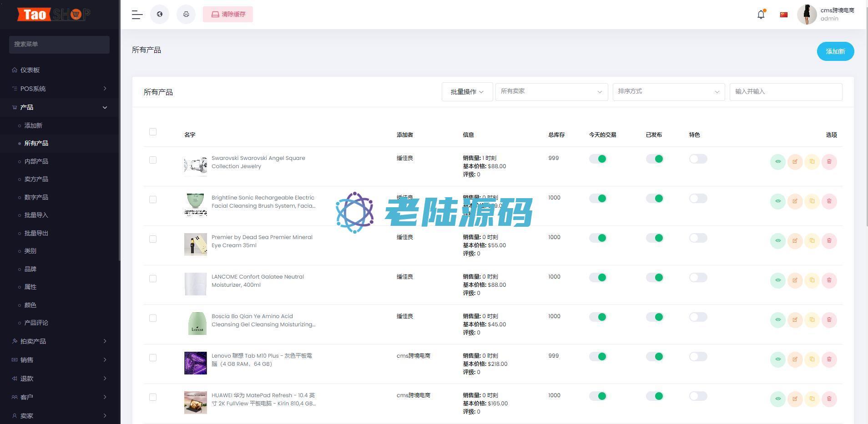
Task: Toggle sidebar with the hamburger menu icon
Action: (x=137, y=15)
